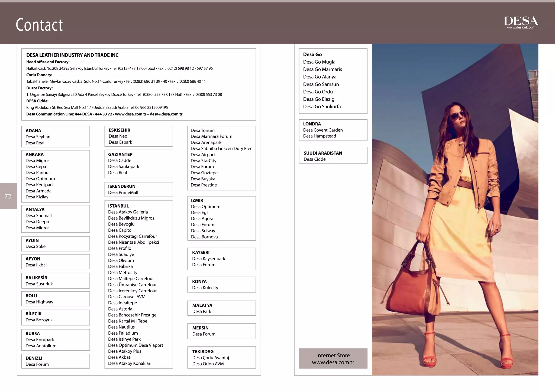Click Desa Anatolium under BURSA

[x=41, y=346]
